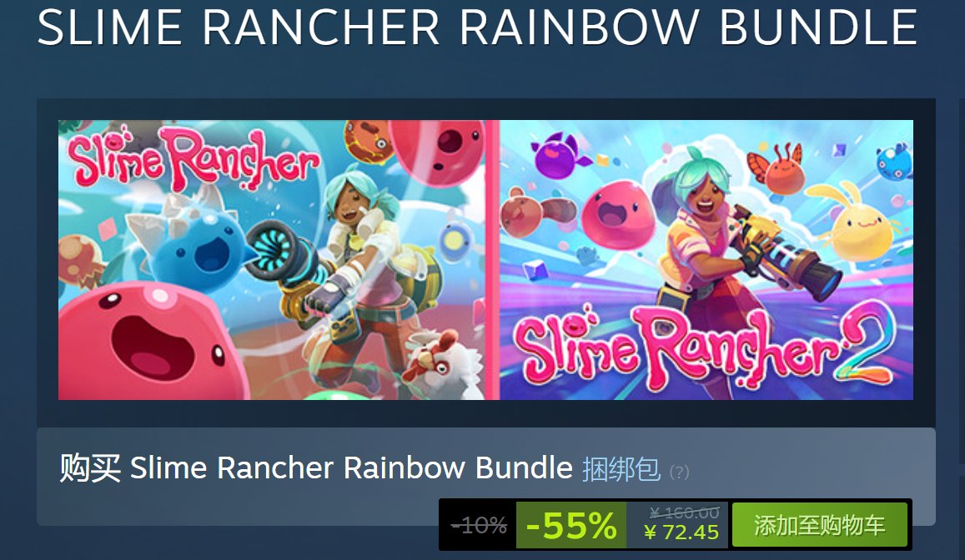Image resolution: width=965 pixels, height=560 pixels.
Task: Click the purple bat slime
Action: 557,156
